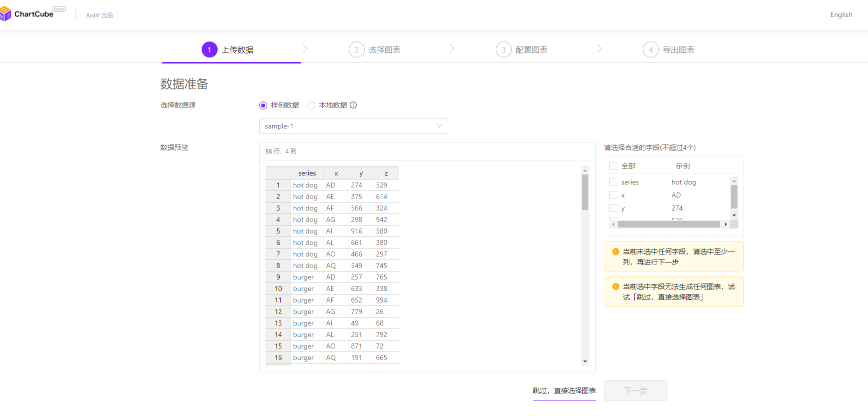
Task: Click hot dog in row 8
Action: (307, 265)
